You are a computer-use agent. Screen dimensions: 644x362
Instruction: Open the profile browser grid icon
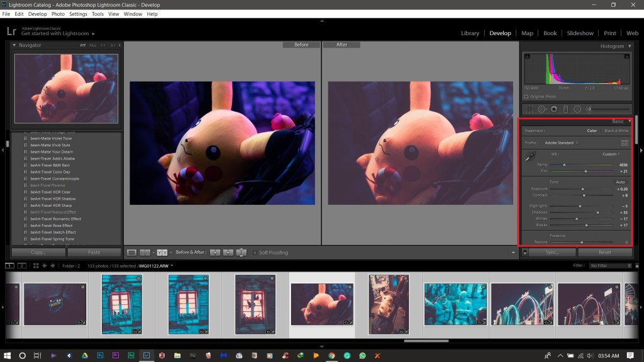click(624, 143)
